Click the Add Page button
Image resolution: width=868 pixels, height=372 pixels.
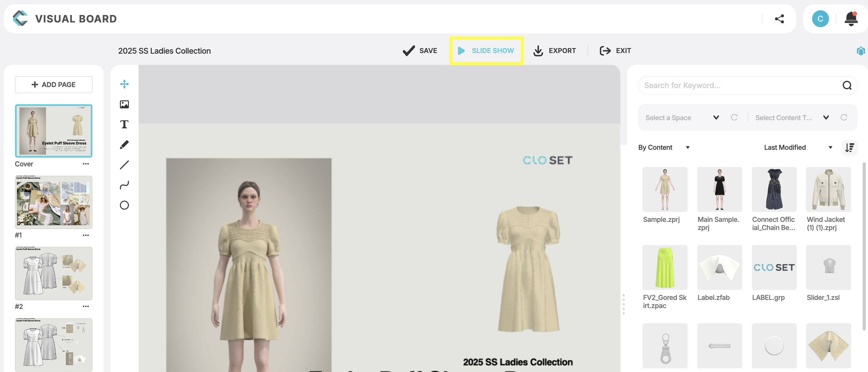pyautogui.click(x=54, y=85)
